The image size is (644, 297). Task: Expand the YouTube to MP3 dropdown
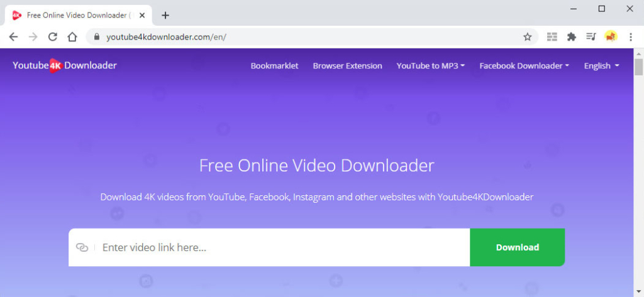click(x=430, y=66)
